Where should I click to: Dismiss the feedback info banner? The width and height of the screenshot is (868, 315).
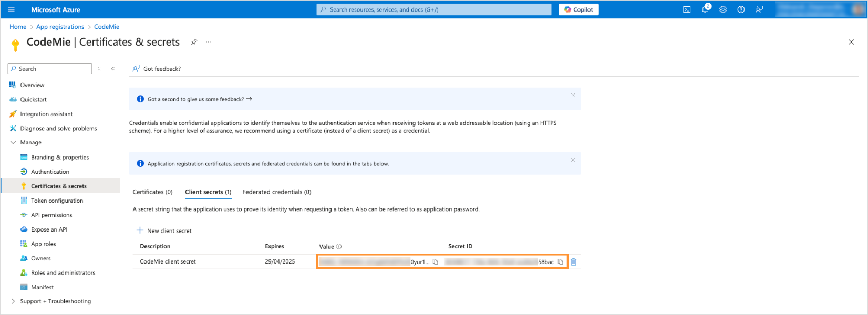(x=573, y=96)
